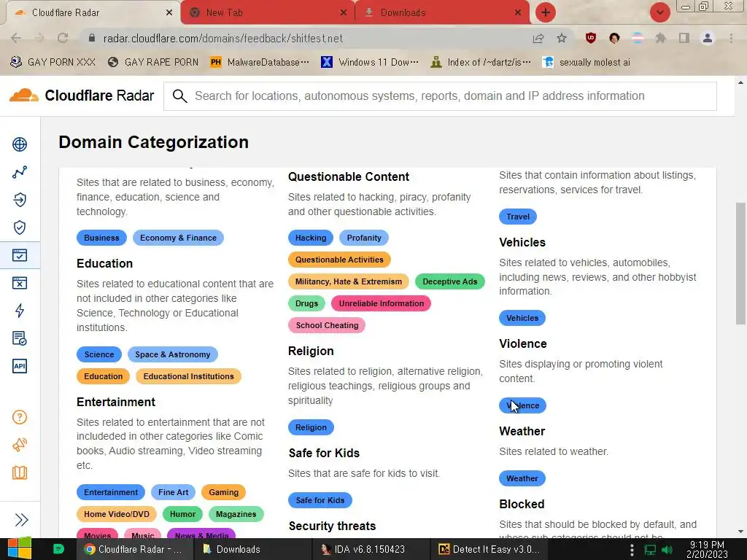Open the Downloads folder taskbar item
747x560 pixels.
tap(252, 549)
